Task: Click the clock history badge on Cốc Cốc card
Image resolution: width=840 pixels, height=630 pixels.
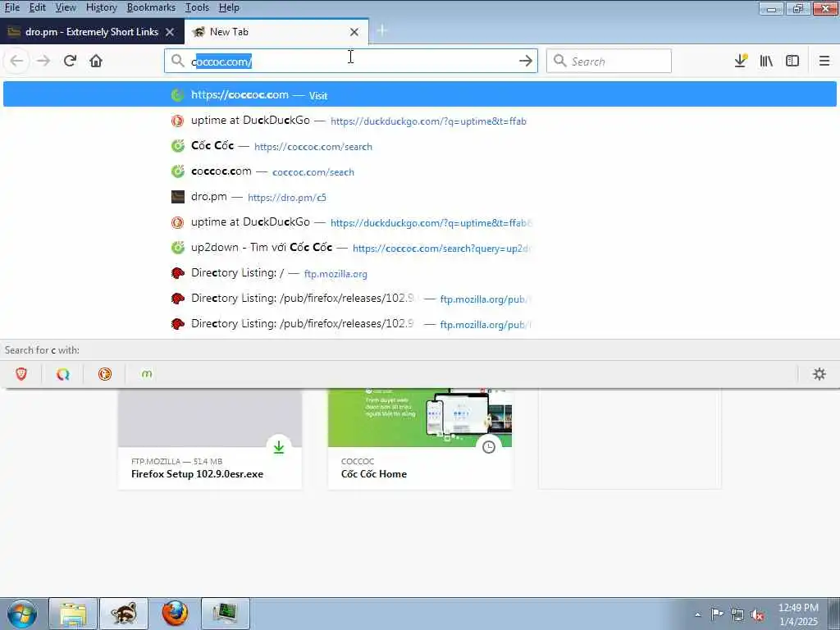Action: [489, 447]
